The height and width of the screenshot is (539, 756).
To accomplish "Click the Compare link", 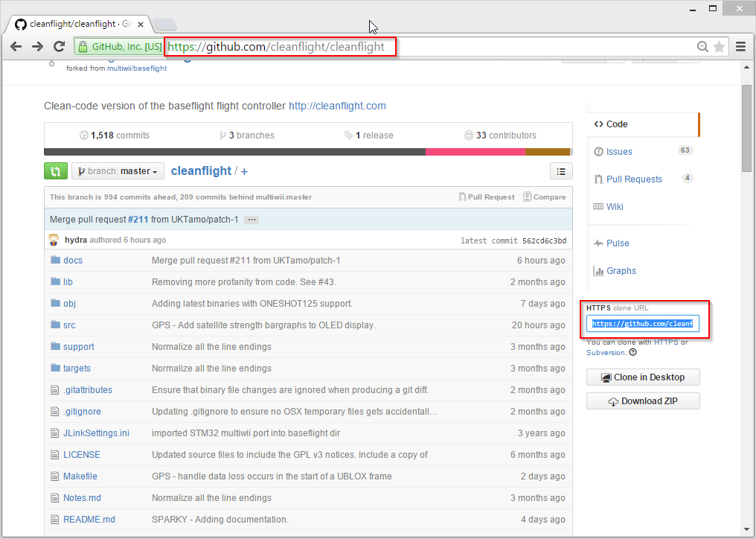I will pos(545,197).
